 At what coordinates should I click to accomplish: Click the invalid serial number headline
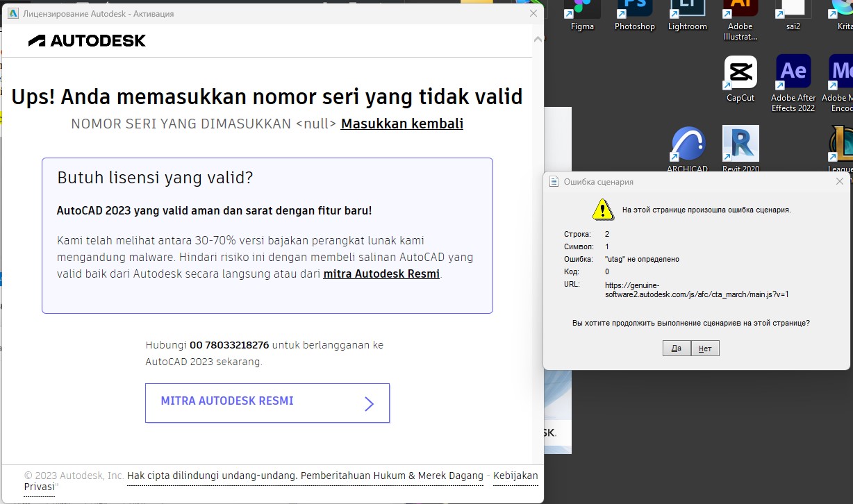point(267,96)
